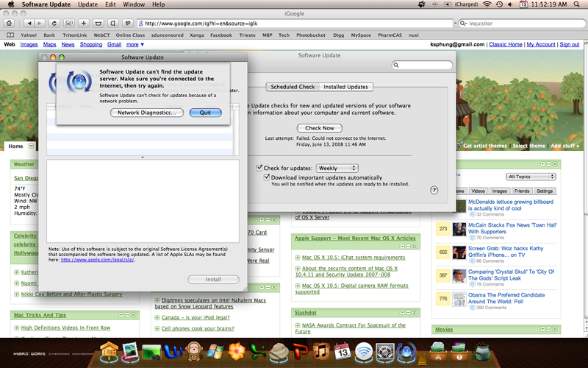Toggle Download important updates automatically checkbox
The height and width of the screenshot is (368, 588).
click(267, 177)
